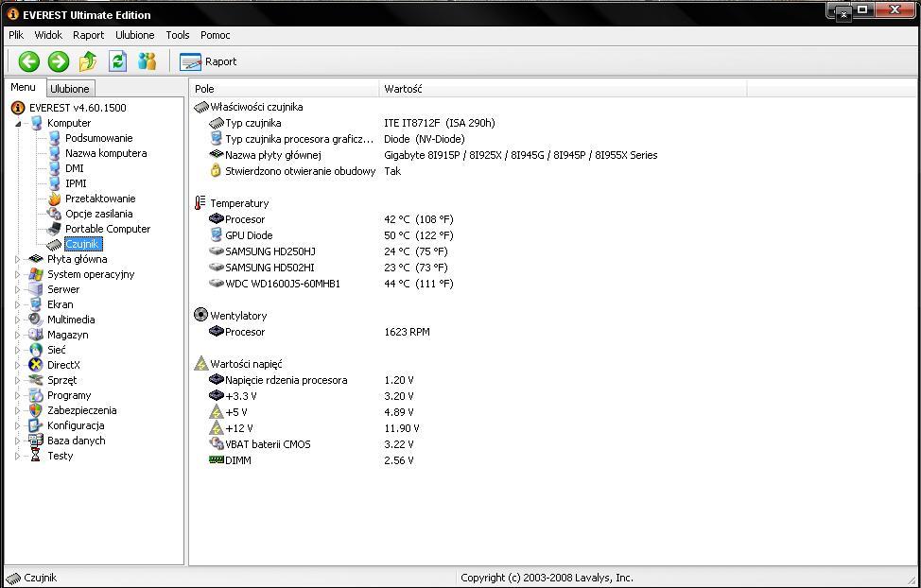
Task: Click the Zabezpieczenia shield icon
Action: (x=36, y=410)
